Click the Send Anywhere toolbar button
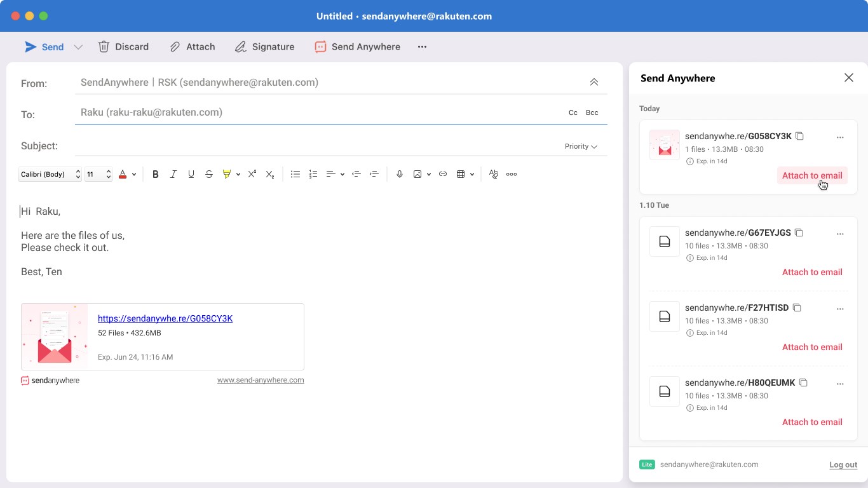 pos(358,47)
